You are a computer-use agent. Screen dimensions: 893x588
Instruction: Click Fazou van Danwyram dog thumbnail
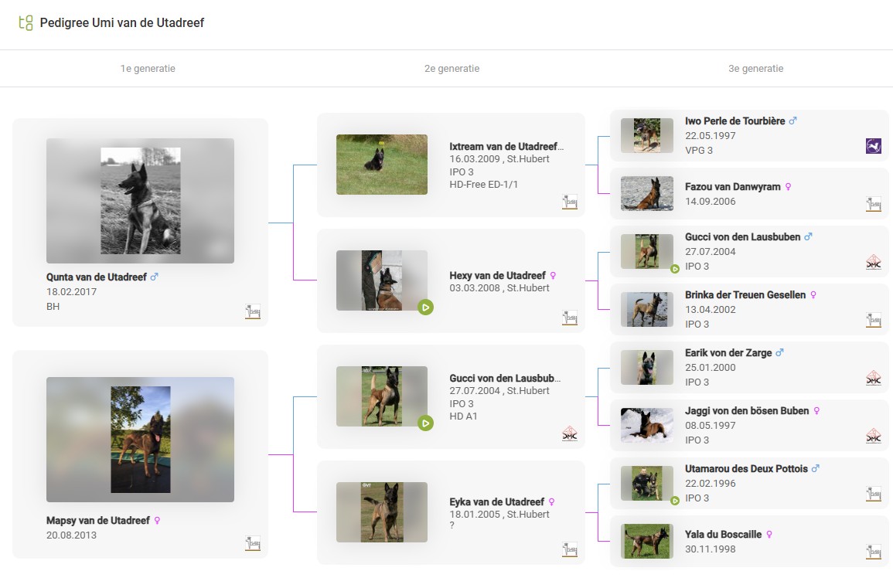(x=646, y=193)
